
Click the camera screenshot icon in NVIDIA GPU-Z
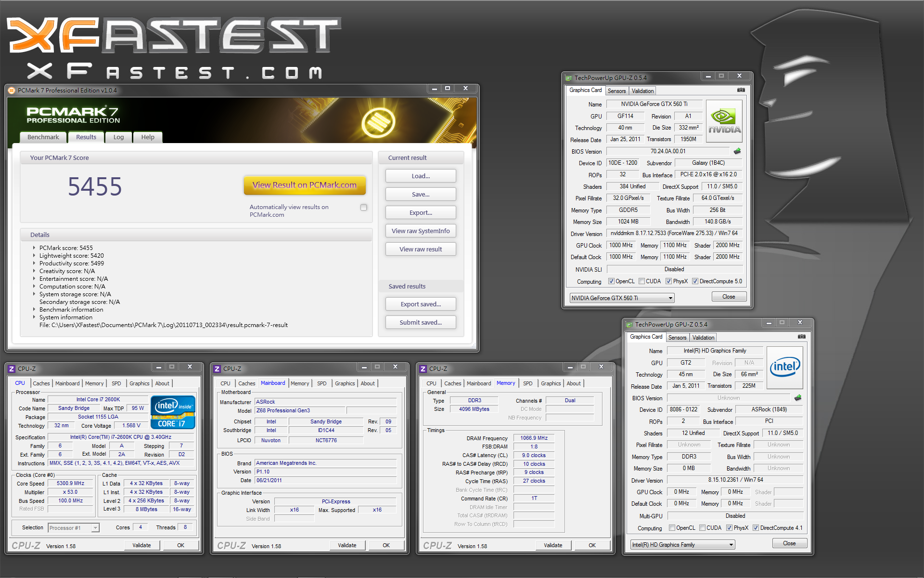point(741,90)
